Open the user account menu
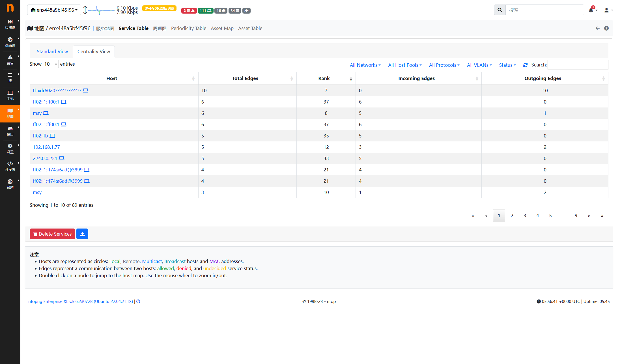The height and width of the screenshot is (364, 620). point(608,10)
